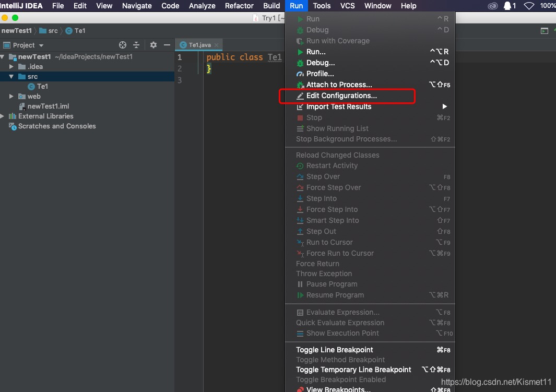This screenshot has width=556, height=392.
Task: Open the Window menu
Action: [x=377, y=6]
